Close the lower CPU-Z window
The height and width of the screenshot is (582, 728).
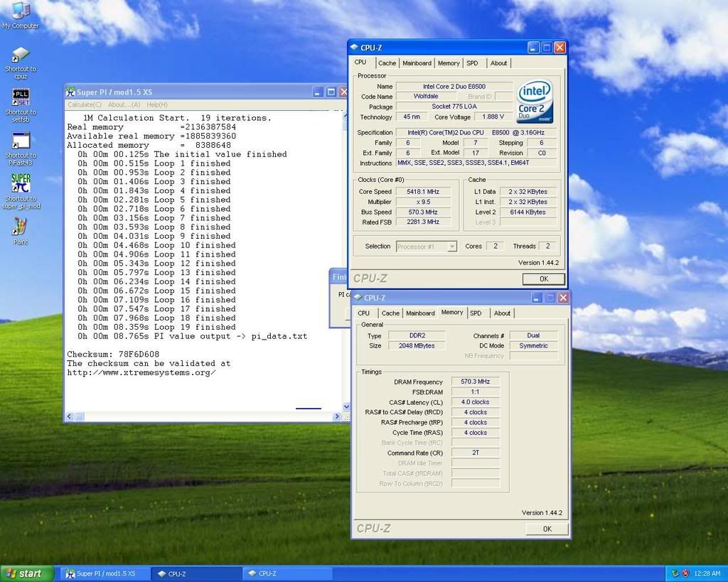[x=563, y=298]
